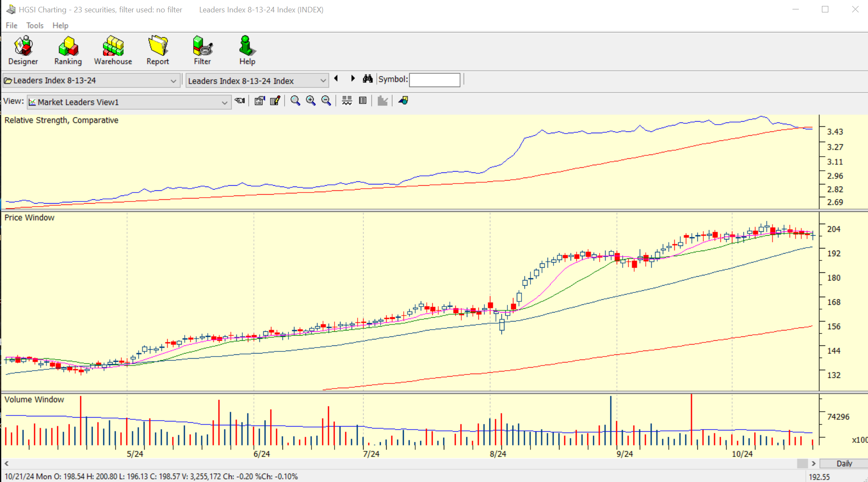Open the Designer tool
The height and width of the screenshot is (482, 868).
click(x=23, y=50)
